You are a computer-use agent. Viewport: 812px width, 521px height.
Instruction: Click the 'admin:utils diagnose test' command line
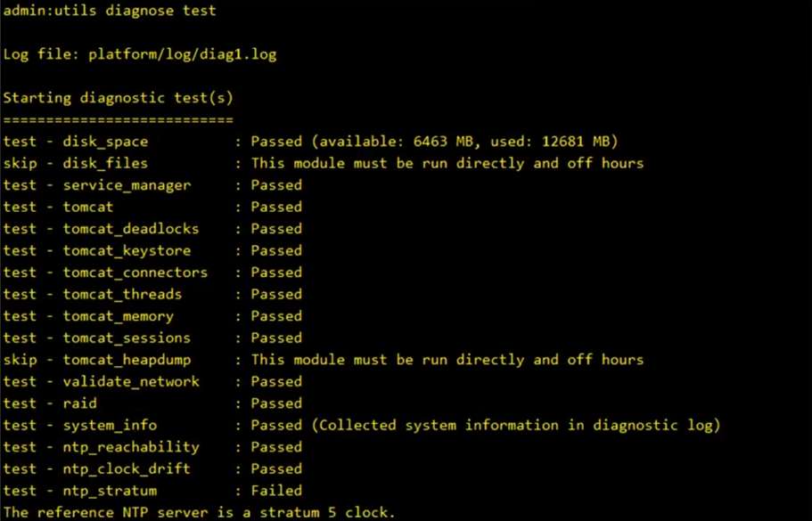(x=110, y=12)
